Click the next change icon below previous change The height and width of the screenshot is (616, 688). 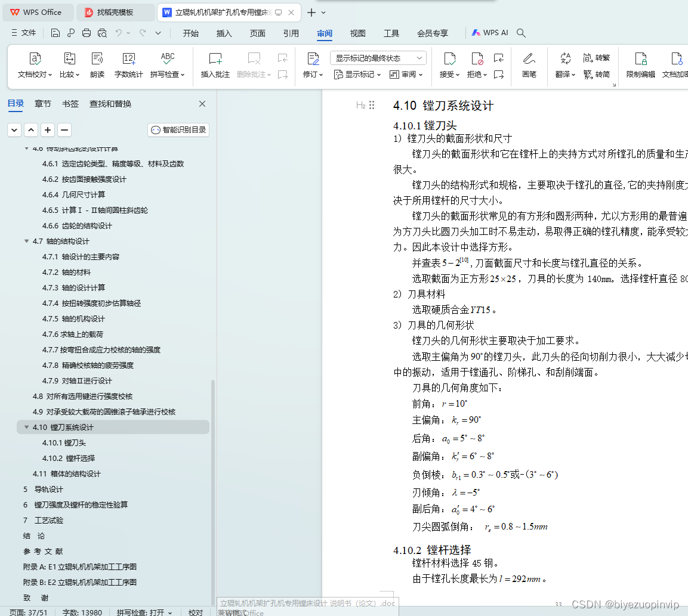498,75
